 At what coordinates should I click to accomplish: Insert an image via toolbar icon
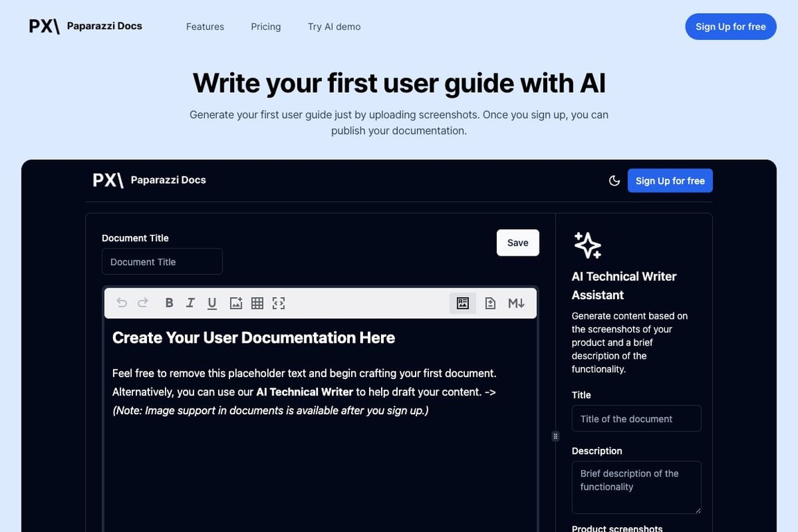[236, 303]
